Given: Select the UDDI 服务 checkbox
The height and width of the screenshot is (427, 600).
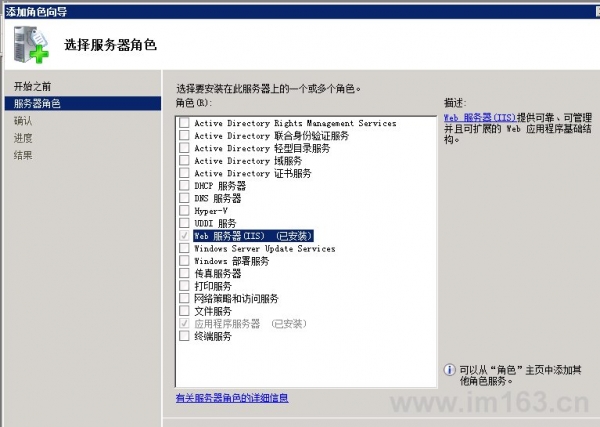Looking at the screenshot, I should tap(184, 223).
